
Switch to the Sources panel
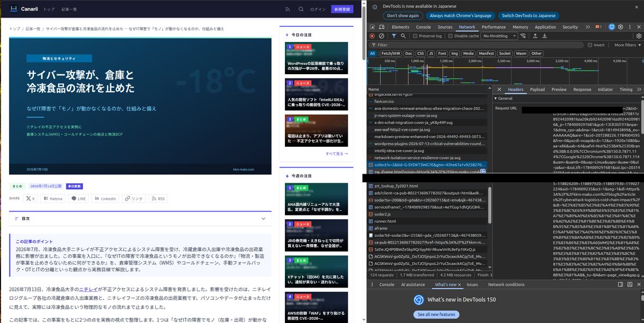[x=445, y=27]
